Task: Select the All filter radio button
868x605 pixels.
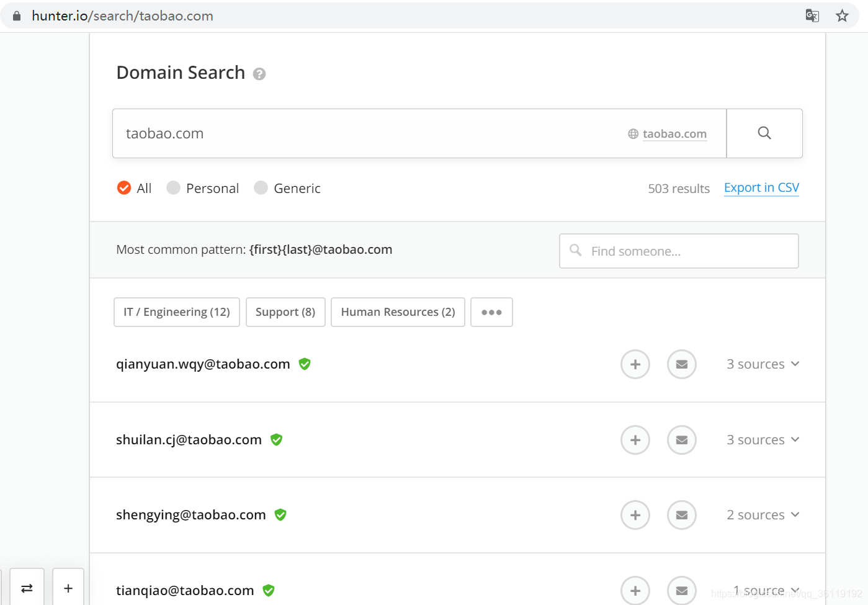Action: (124, 188)
